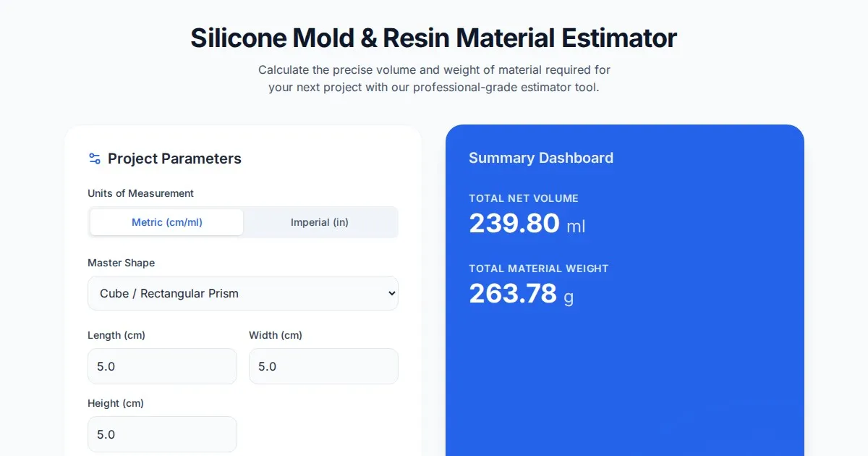Click the Height (cm) label
Screen dimensions: 868x456
click(116, 403)
